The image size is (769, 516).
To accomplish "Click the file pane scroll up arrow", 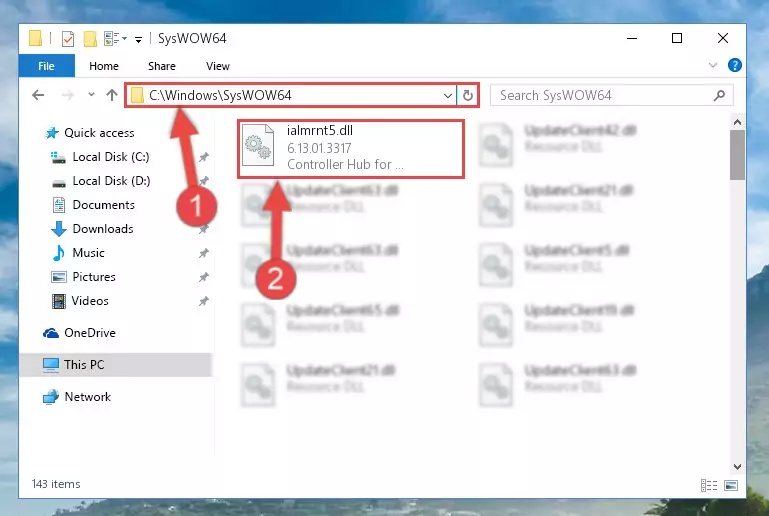I will click(x=737, y=122).
